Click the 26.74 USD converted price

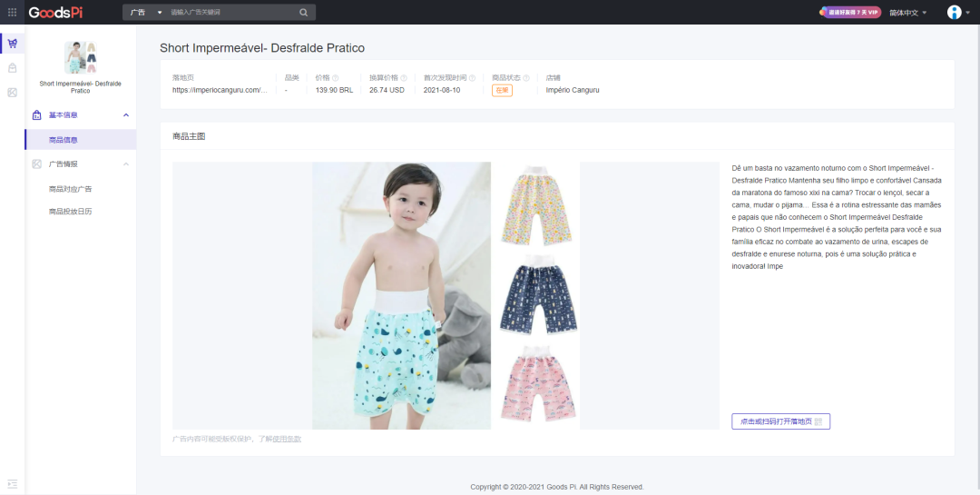387,90
